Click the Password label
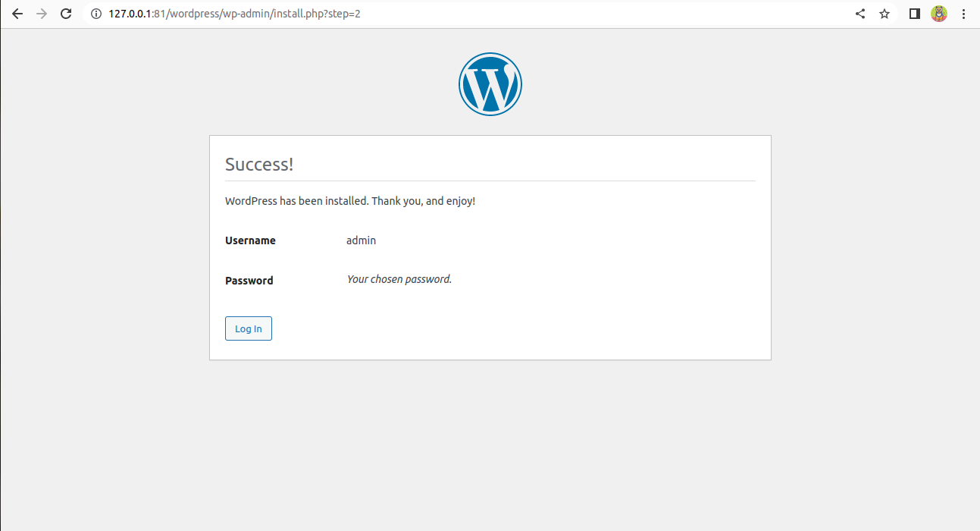 pyautogui.click(x=249, y=281)
